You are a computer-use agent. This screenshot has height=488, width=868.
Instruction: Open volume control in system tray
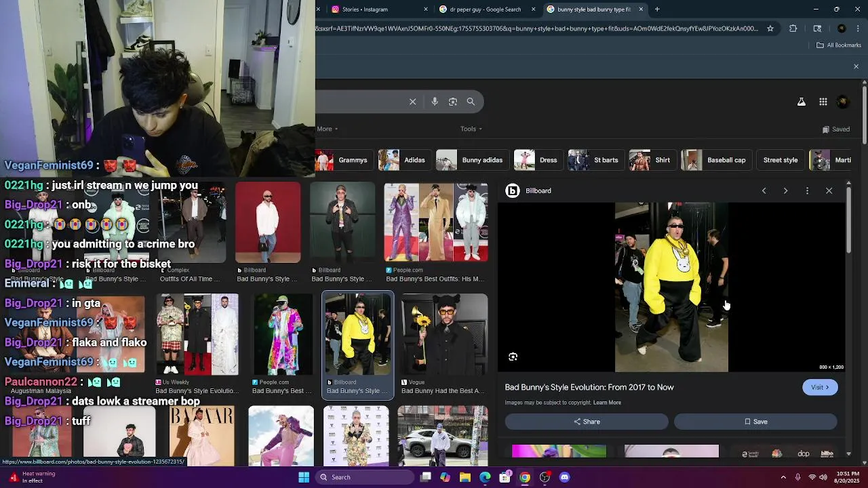click(x=824, y=477)
